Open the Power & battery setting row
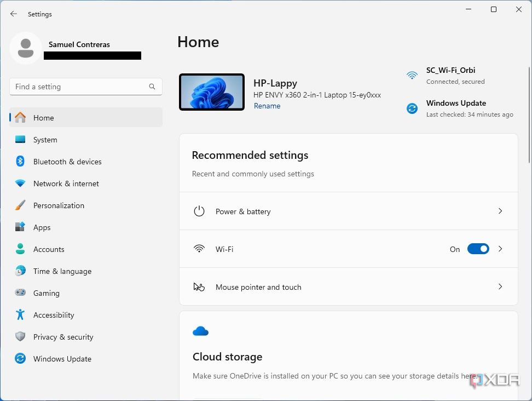532x401 pixels. coord(348,211)
